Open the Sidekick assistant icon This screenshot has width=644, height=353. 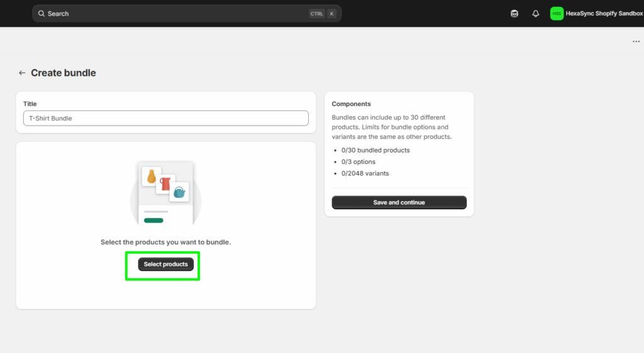[514, 14]
